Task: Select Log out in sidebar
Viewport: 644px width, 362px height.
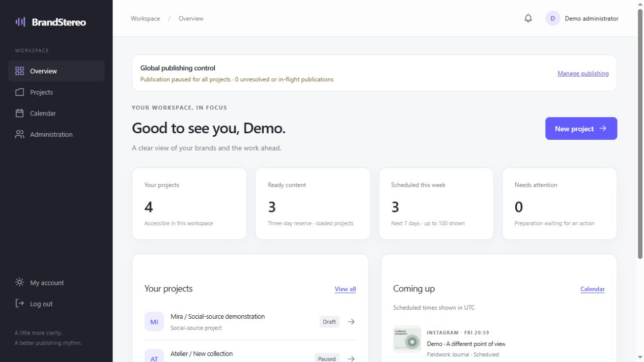Action: click(57, 304)
